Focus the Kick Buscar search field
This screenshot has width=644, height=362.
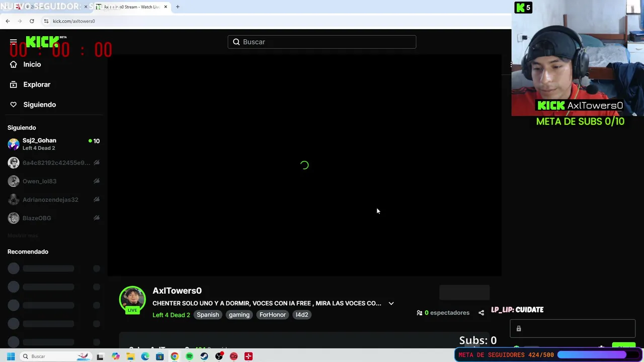(x=322, y=42)
